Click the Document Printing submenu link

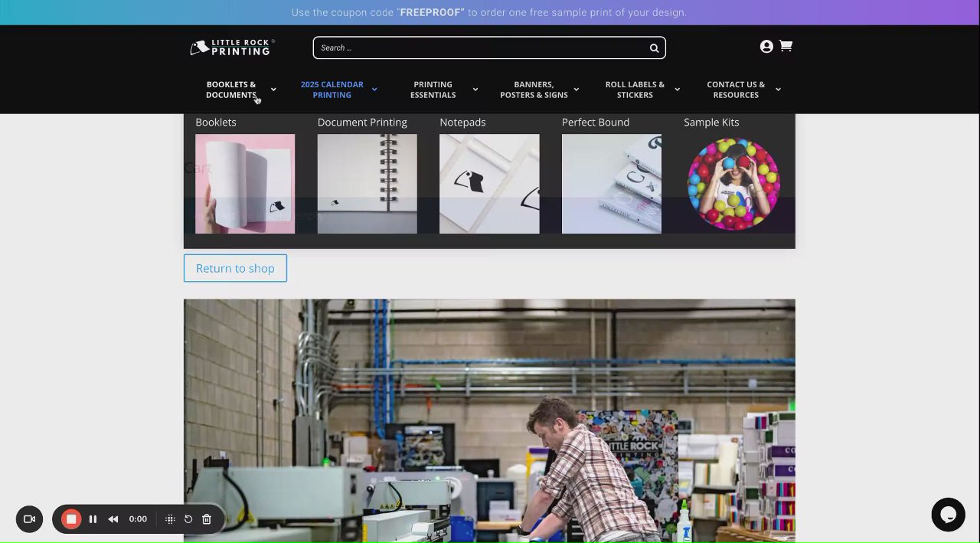(x=362, y=123)
